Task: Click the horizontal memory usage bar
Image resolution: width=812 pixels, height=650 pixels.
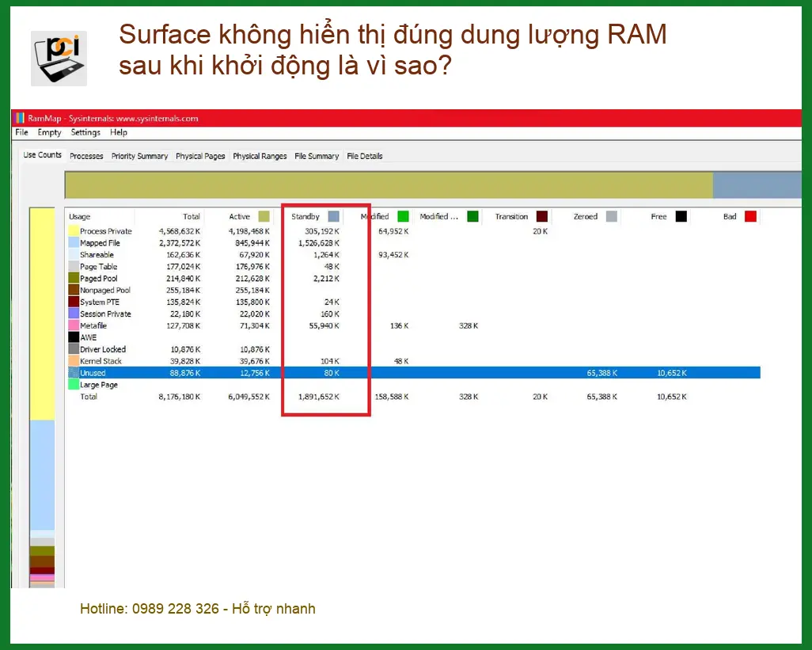Action: (x=433, y=185)
